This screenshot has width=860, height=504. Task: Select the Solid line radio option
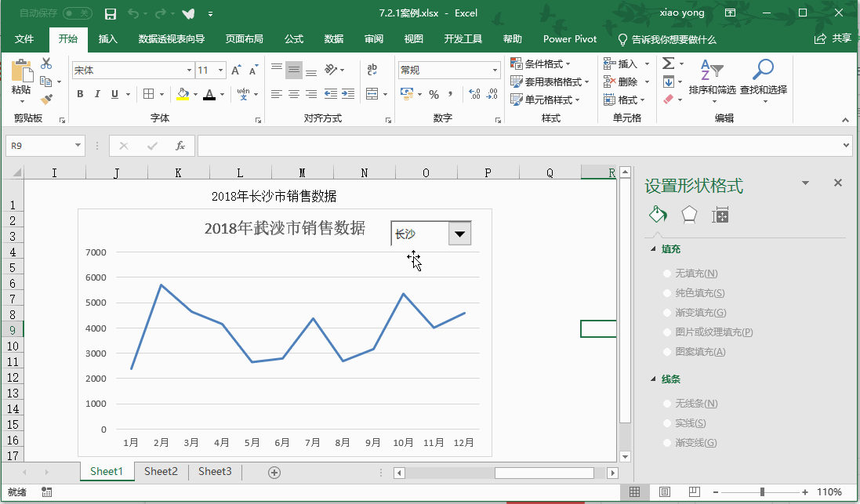click(x=667, y=423)
